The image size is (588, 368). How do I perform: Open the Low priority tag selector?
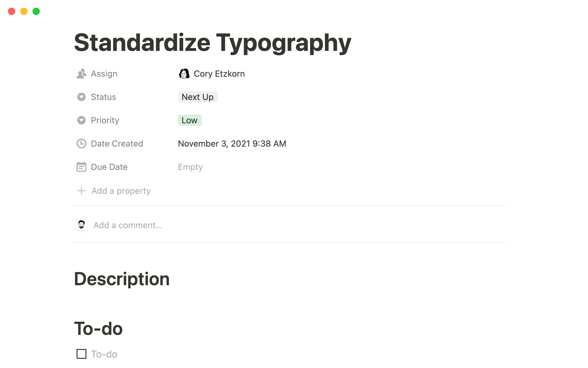(190, 121)
